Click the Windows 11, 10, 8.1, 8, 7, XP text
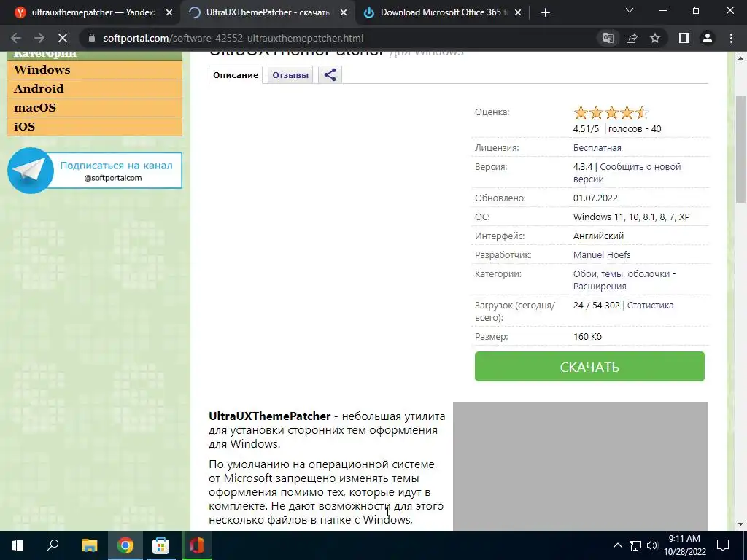The image size is (747, 560). click(631, 217)
